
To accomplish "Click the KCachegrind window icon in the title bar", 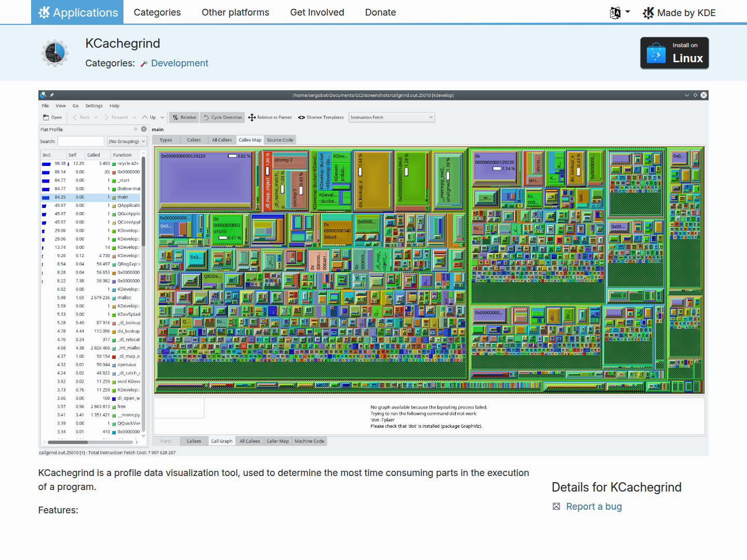I will pos(44,95).
